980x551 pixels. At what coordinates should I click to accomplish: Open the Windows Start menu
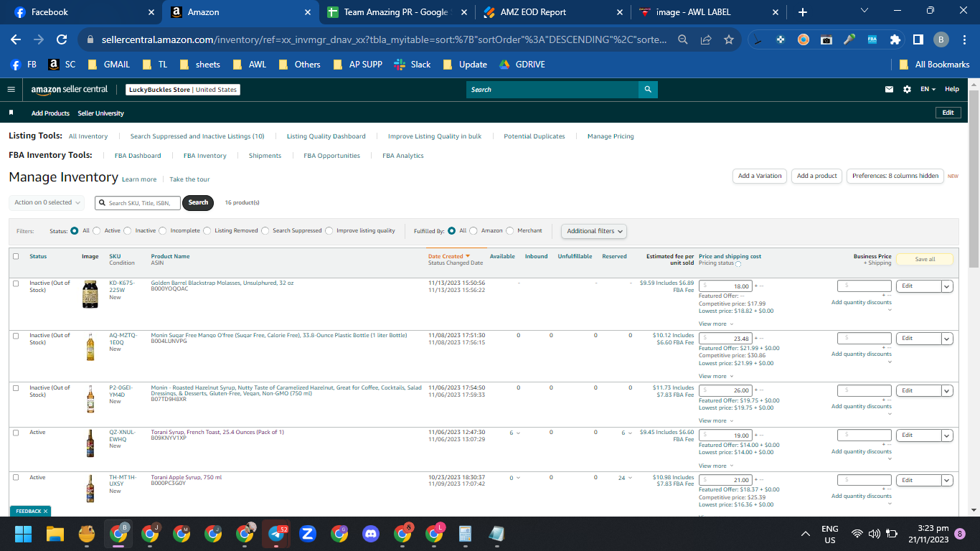point(24,534)
